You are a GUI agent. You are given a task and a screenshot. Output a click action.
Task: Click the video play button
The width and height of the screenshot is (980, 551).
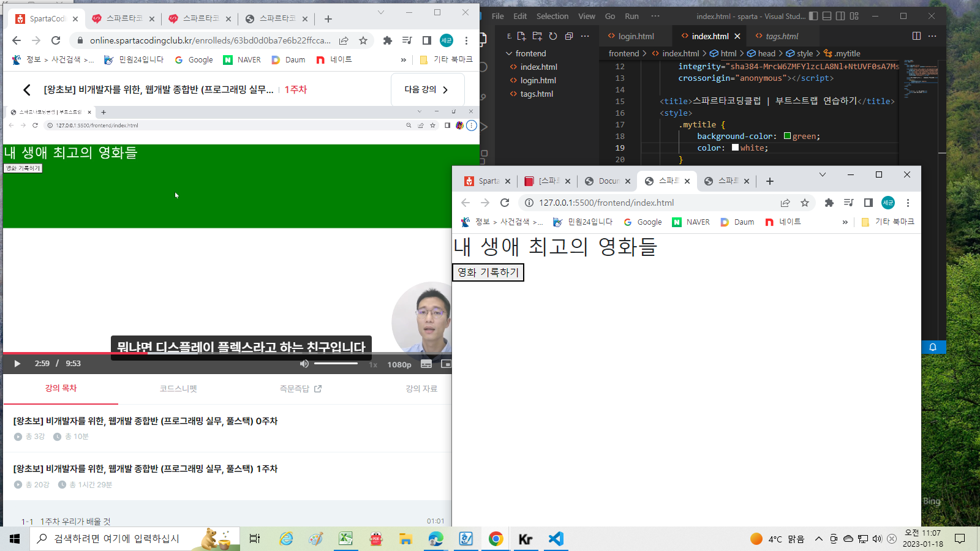point(17,364)
